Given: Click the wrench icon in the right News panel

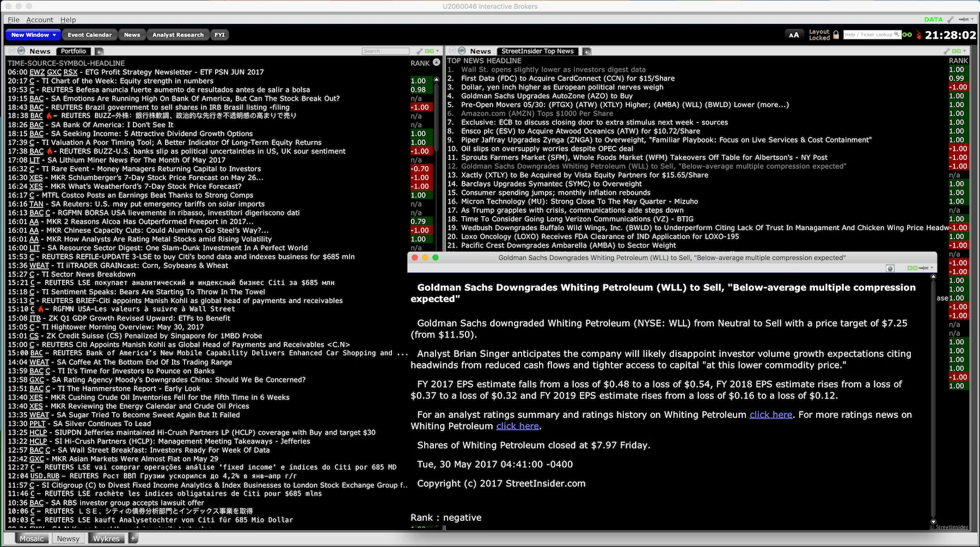Looking at the screenshot, I should click(x=946, y=51).
